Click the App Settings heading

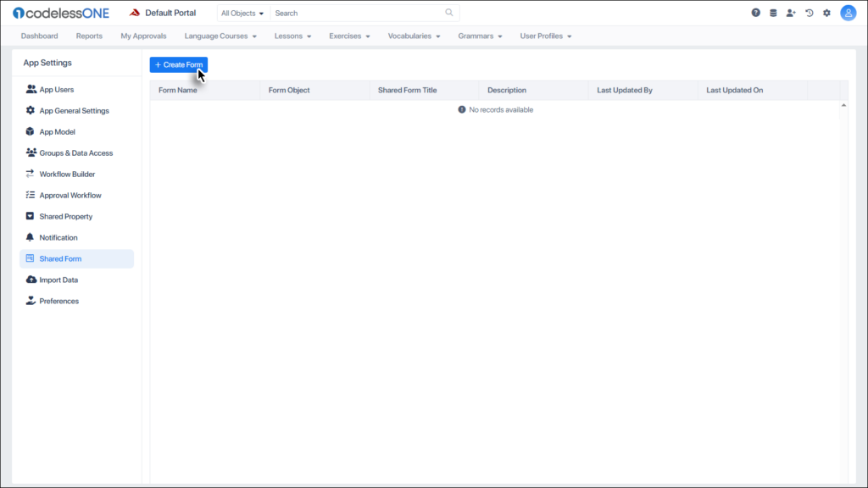tap(47, 63)
